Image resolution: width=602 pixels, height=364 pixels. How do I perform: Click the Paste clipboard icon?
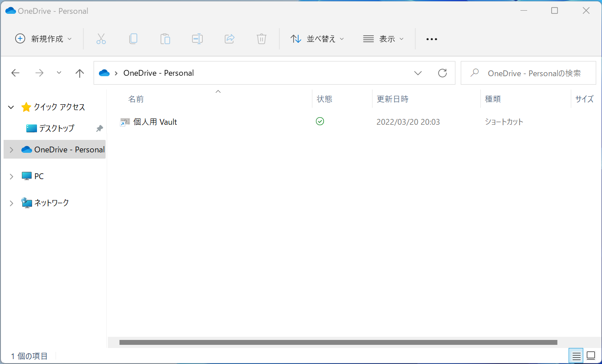pos(165,39)
